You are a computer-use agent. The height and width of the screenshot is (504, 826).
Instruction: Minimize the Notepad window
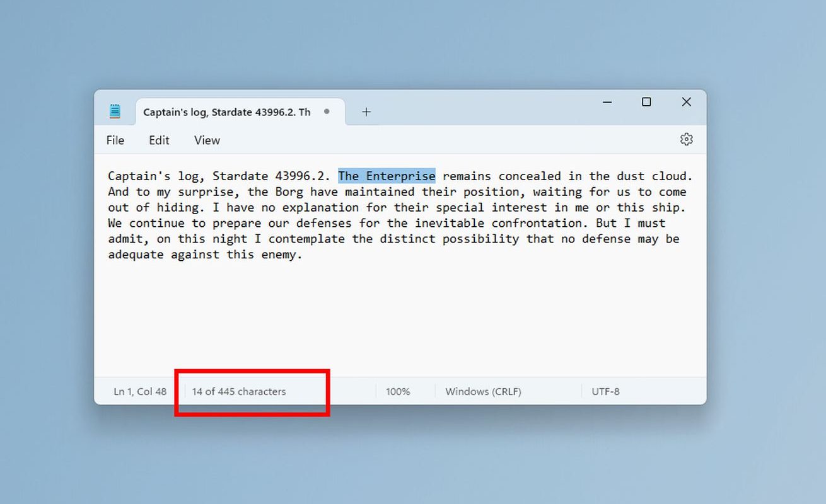pos(607,102)
